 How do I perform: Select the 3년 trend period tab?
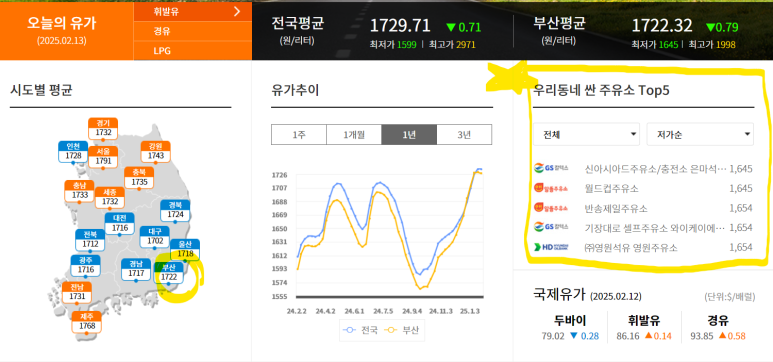tap(464, 135)
